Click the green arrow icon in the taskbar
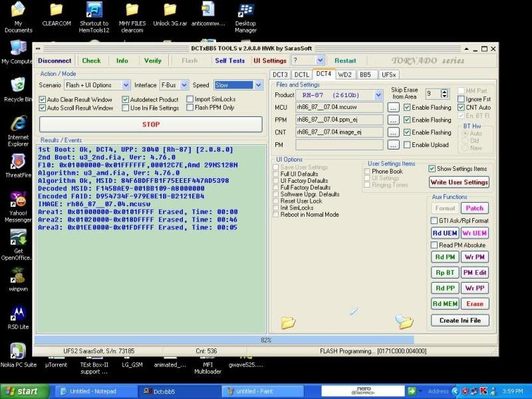Image resolution: width=532 pixels, height=399 pixels. pyautogui.click(x=412, y=391)
